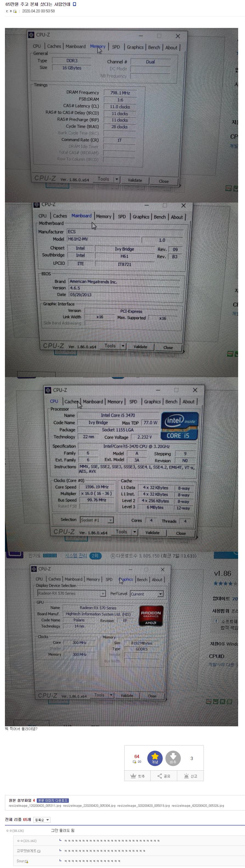Image resolution: width=245 pixels, height=868 pixels.
Task: Share the post via the 공유 icon
Action: pyautogui.click(x=164, y=776)
